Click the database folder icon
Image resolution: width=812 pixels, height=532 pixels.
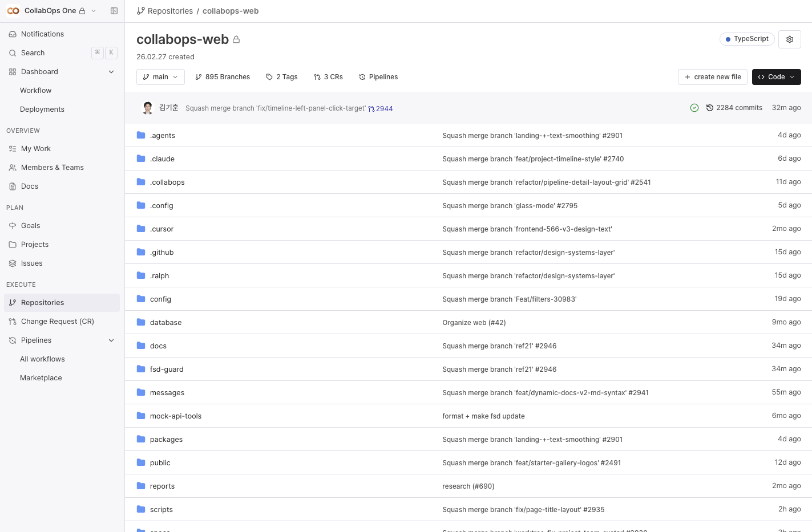click(141, 322)
